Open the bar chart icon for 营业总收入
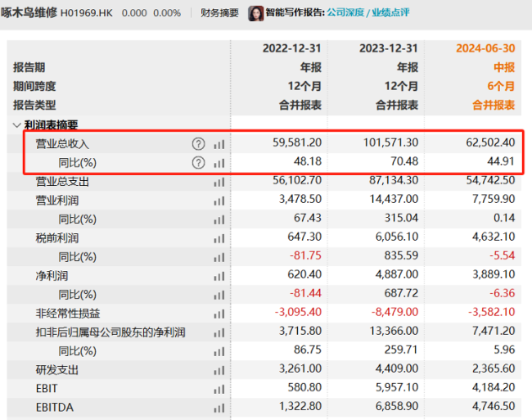 [x=219, y=144]
